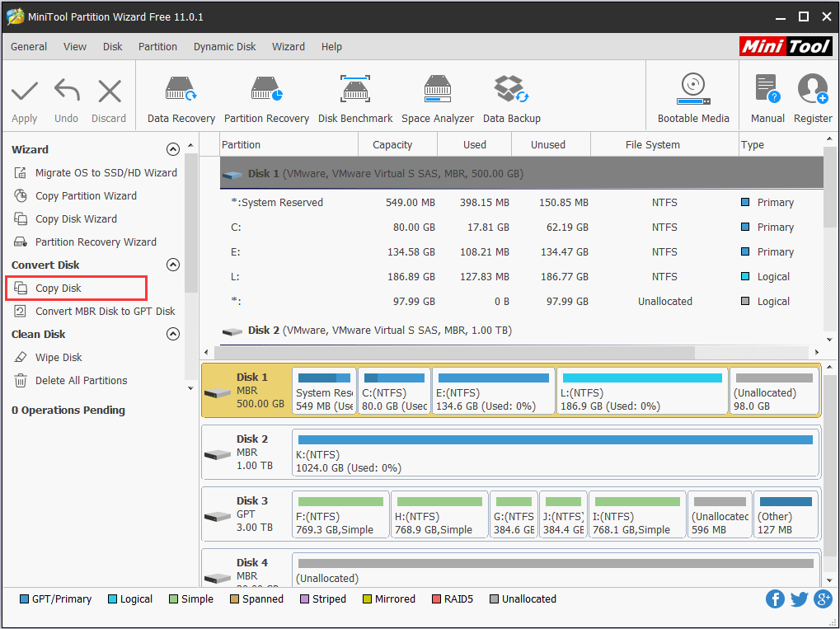Open the Partition menu
Viewport: 840px width, 629px height.
(157, 47)
